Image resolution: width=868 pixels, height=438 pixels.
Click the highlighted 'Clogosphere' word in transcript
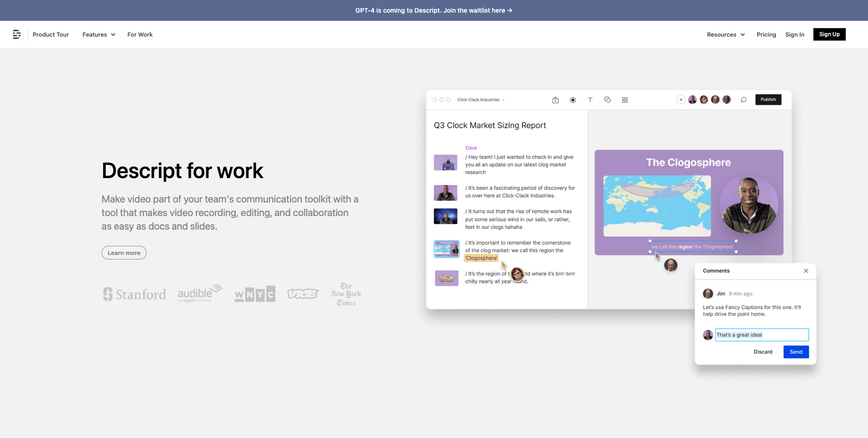[x=481, y=258]
